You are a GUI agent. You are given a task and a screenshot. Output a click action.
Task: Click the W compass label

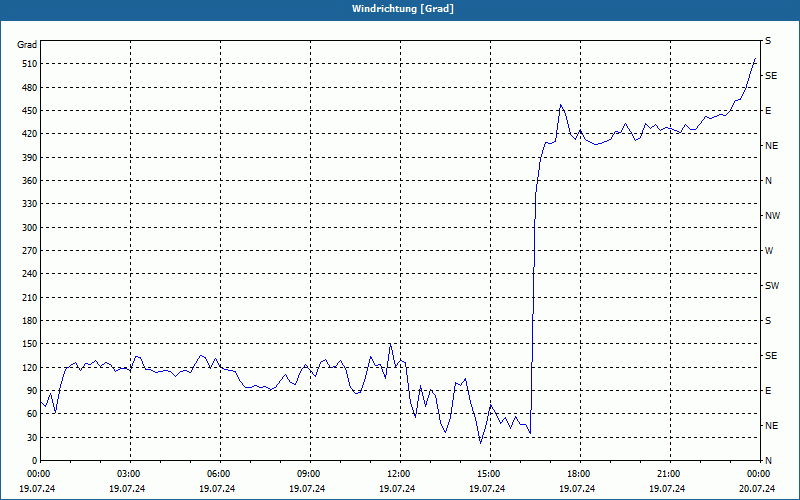[769, 251]
